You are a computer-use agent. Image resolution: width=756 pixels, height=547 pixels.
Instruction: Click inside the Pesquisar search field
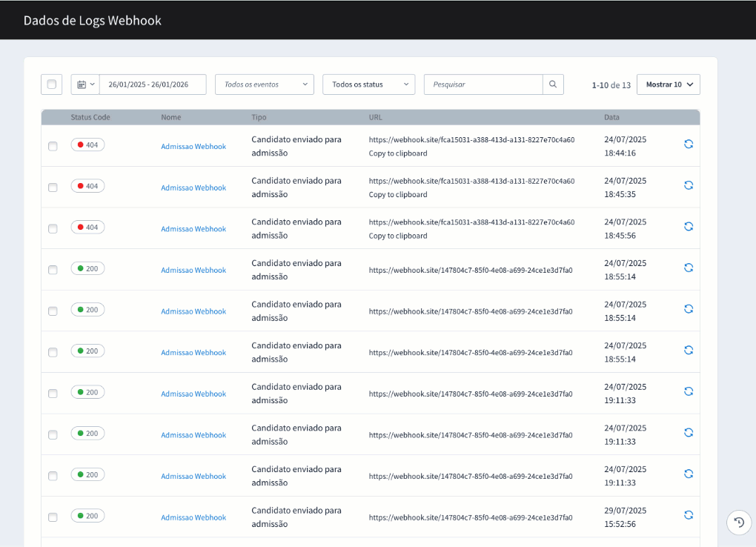(x=482, y=84)
